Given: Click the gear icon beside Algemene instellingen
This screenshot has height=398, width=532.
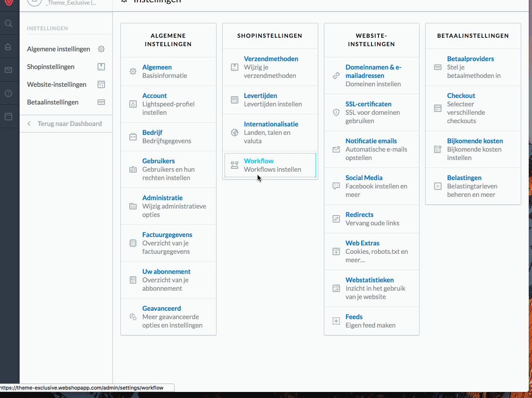Looking at the screenshot, I should [x=101, y=49].
